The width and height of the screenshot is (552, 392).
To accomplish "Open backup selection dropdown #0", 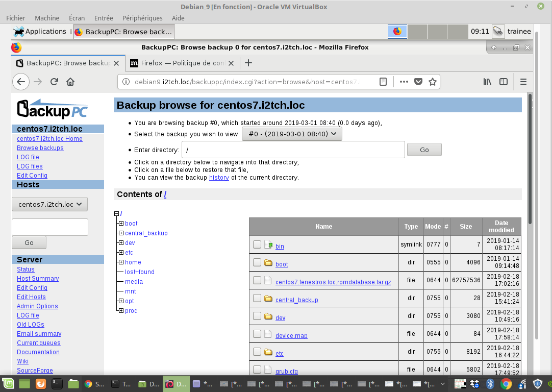I will pyautogui.click(x=292, y=134).
